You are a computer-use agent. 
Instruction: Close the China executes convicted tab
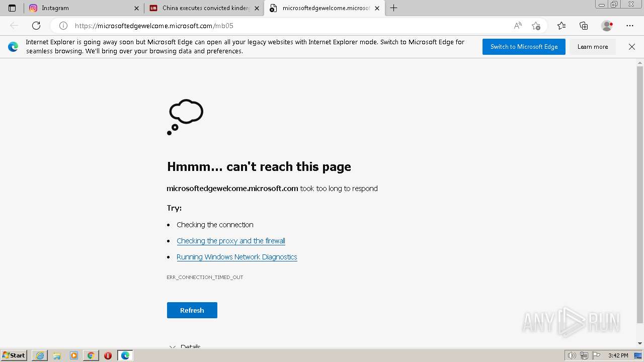point(257,8)
